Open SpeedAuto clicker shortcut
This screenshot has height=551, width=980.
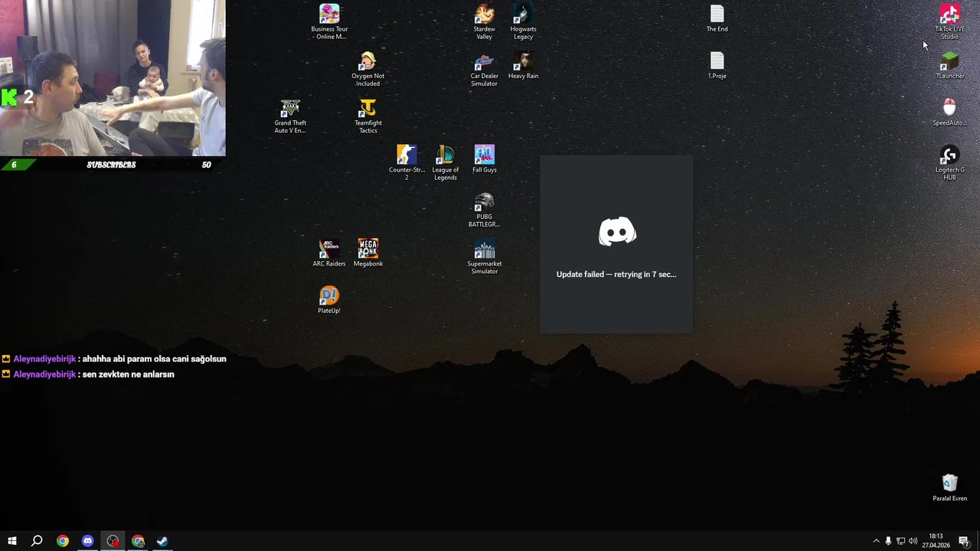(x=949, y=112)
